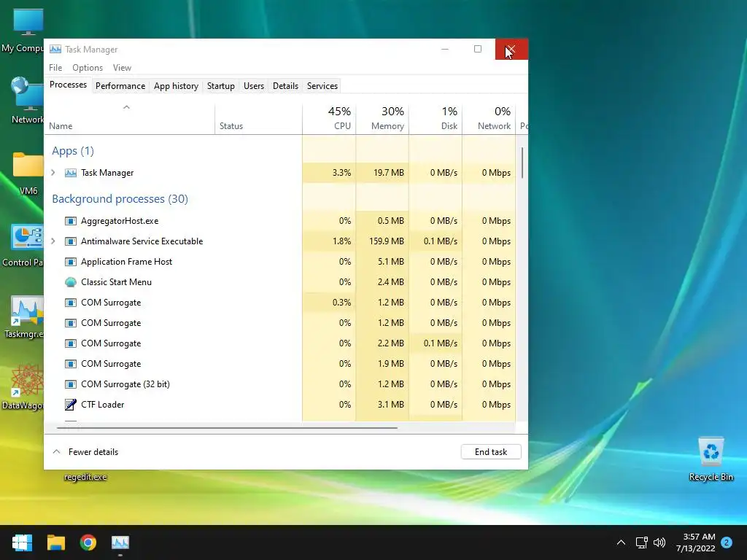This screenshot has width=747, height=560.
Task: Click the Task Manager process icon under Apps
Action: tap(71, 173)
